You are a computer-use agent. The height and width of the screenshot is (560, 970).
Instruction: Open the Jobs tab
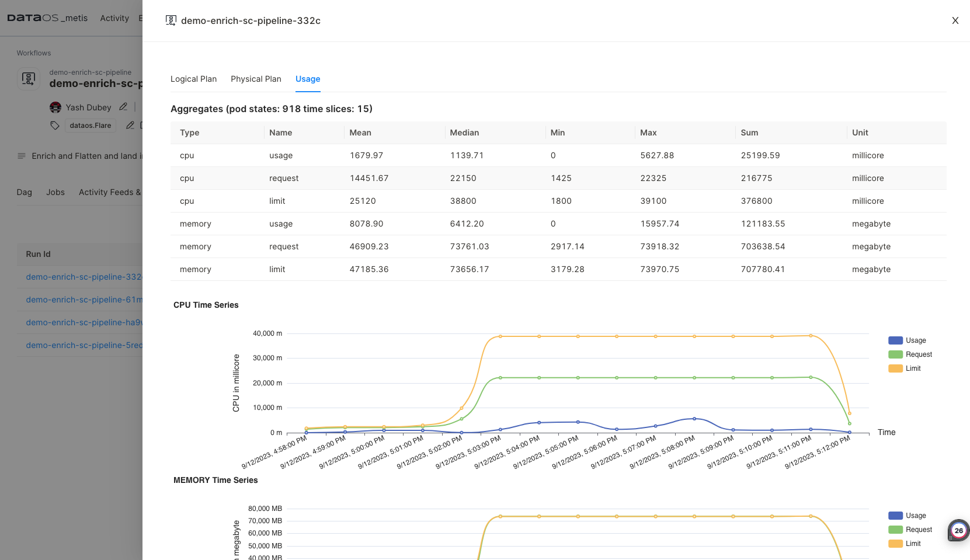click(55, 192)
